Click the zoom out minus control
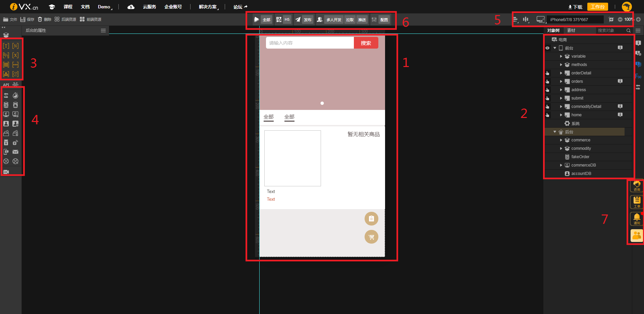Viewport: 644px width, 314px height. pos(620,19)
